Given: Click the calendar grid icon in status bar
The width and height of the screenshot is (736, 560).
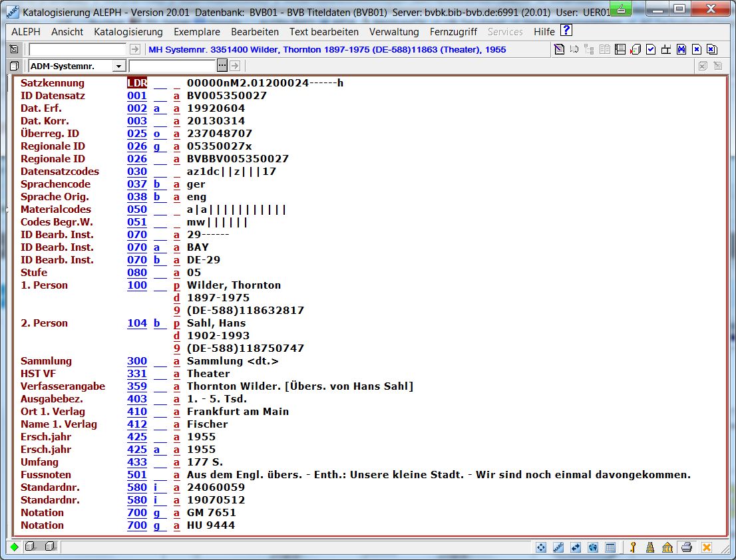Looking at the screenshot, I should tap(610, 547).
